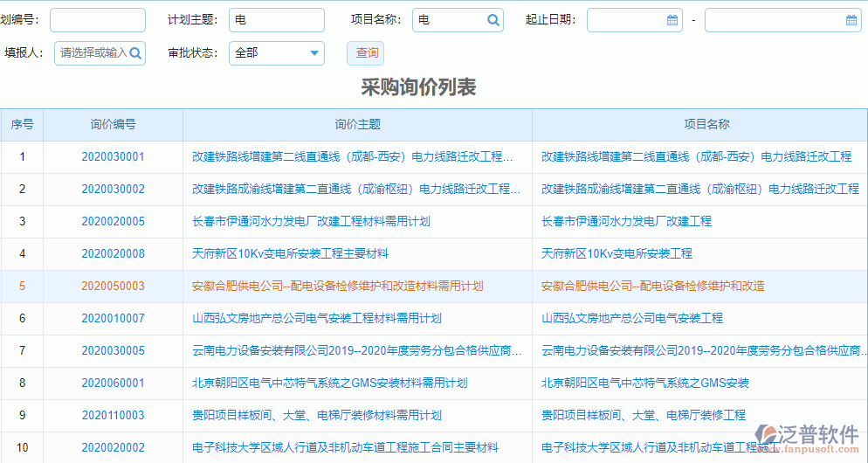Screen dimensions: 868x463
Task: Open 项目名称 改建铁路线增建第二线直通线（成都-西安）电力线路迁改工程
Action: 696,156
